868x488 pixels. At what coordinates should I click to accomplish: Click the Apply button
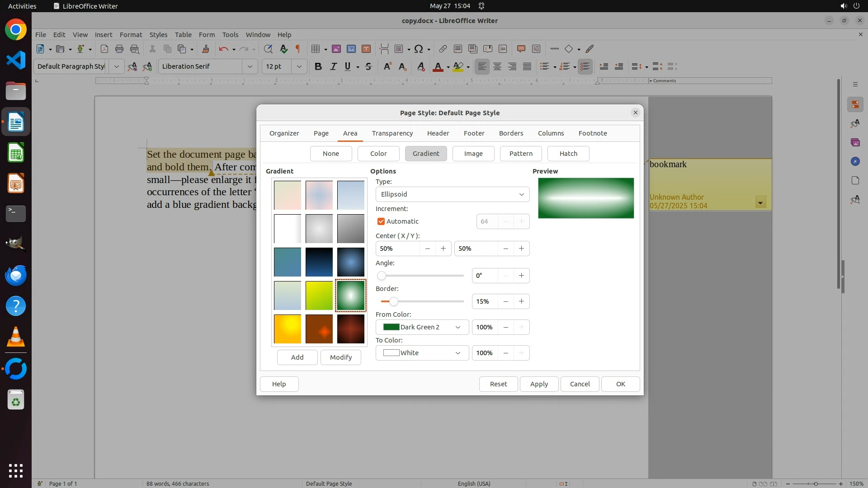tap(538, 384)
